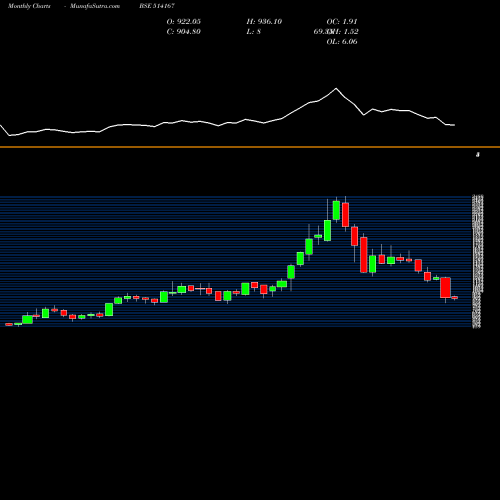
Task: Click the last small red candlestick on the right
Action: [455, 297]
